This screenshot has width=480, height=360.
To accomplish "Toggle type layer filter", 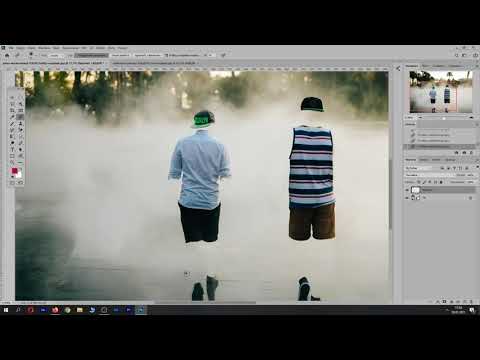I will click(x=454, y=168).
